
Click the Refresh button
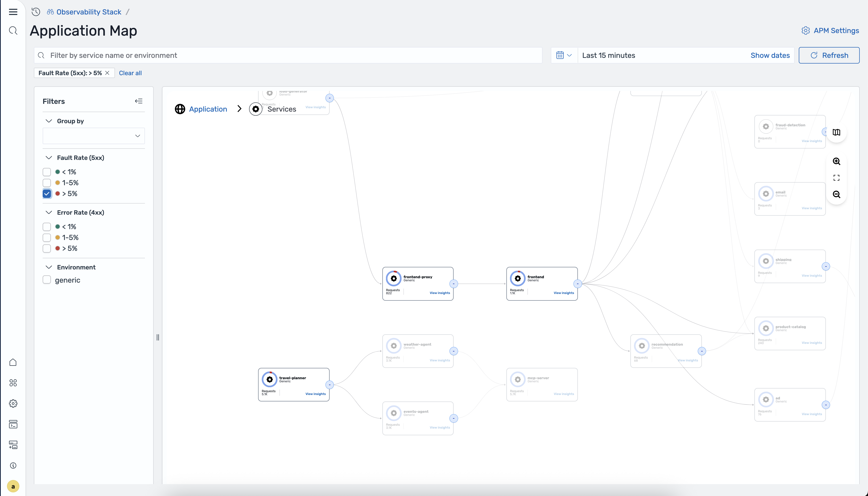829,55
